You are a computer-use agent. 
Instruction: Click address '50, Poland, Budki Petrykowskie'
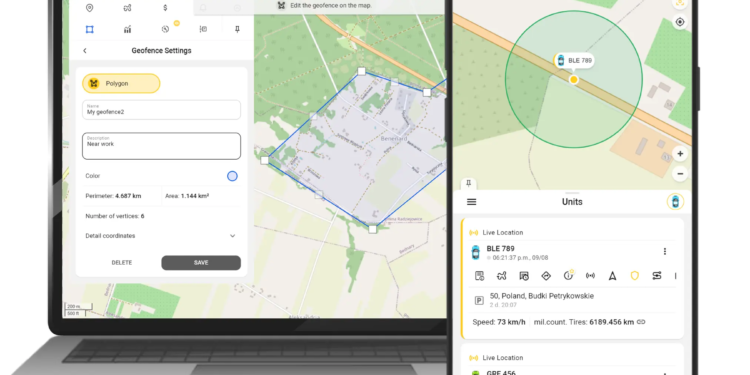(x=542, y=296)
